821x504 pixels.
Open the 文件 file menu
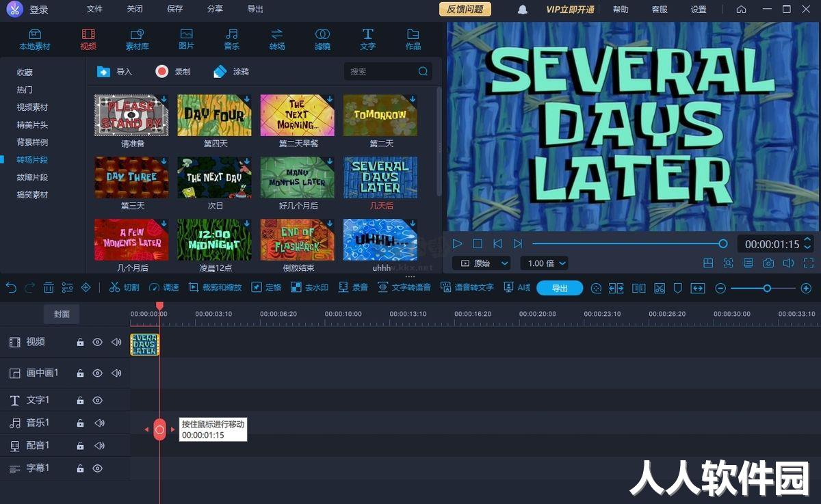(94, 10)
